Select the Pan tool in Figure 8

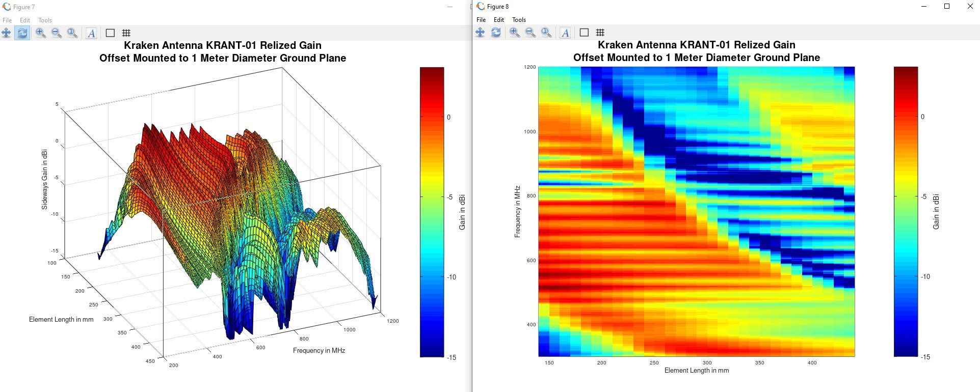(480, 33)
